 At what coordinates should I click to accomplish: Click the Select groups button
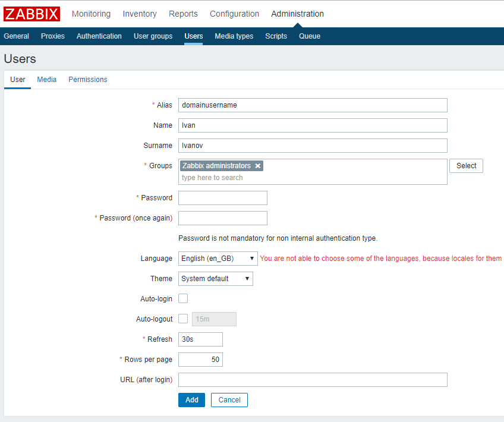click(466, 166)
